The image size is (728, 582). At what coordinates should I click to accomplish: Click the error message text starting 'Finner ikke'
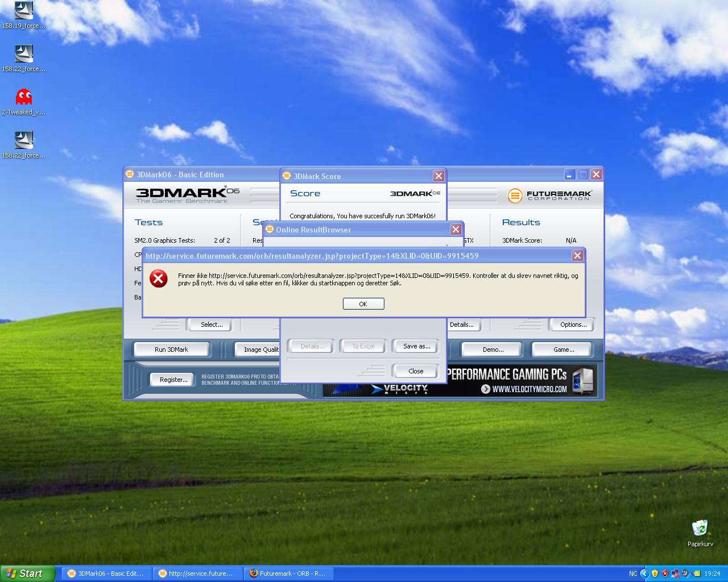(378, 279)
